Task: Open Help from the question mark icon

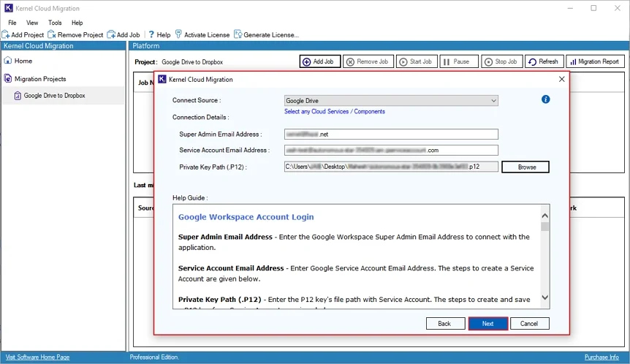Action: 151,34
